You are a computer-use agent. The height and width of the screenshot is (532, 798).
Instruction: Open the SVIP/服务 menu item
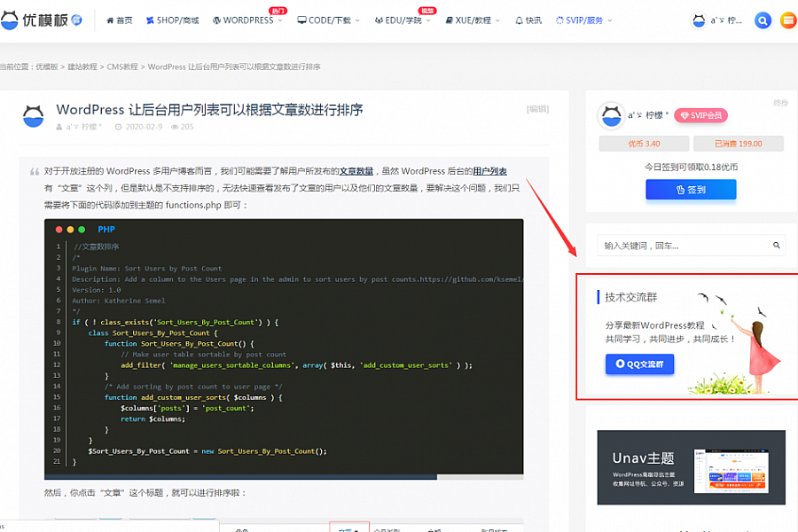579,20
